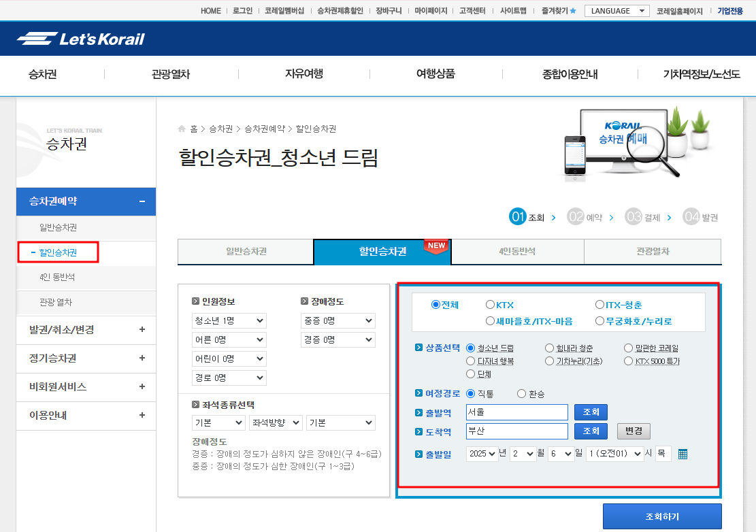Choose the 다자녀 행복 product radio
The width and height of the screenshot is (756, 532).
(x=471, y=361)
